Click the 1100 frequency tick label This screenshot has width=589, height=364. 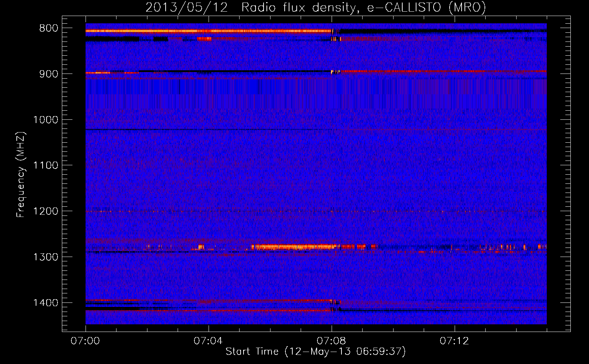tap(46, 166)
